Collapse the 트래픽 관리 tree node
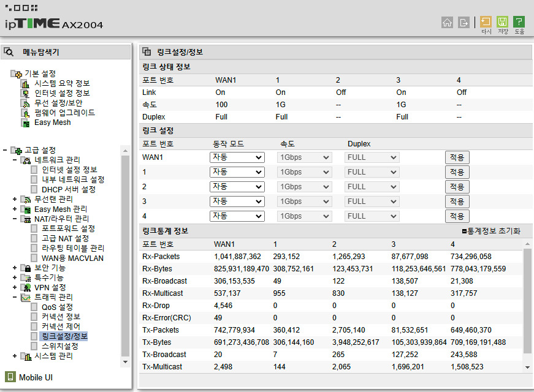 [15, 297]
